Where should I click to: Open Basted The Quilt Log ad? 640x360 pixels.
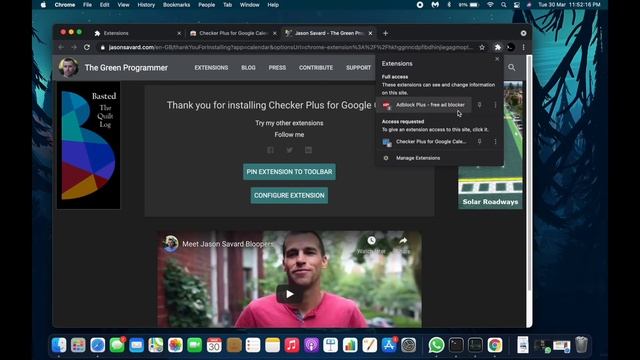pos(88,145)
